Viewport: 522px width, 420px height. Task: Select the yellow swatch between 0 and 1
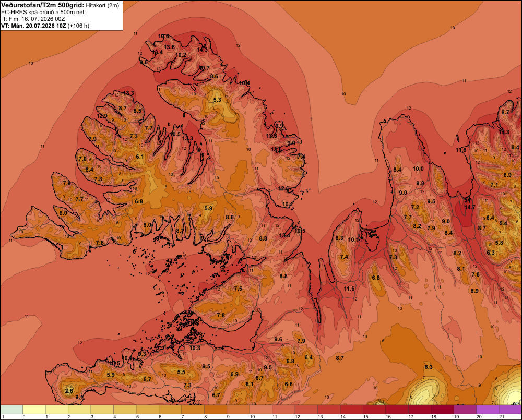34,409
